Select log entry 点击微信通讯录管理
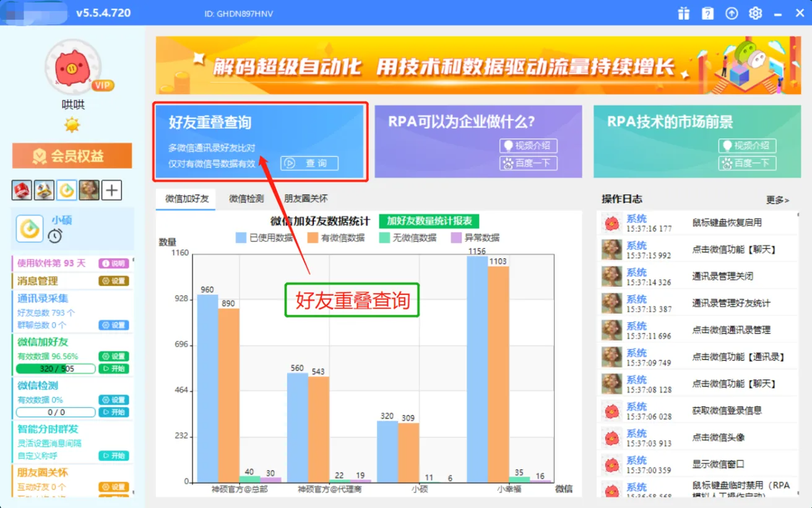The height and width of the screenshot is (508, 812). pos(698,330)
